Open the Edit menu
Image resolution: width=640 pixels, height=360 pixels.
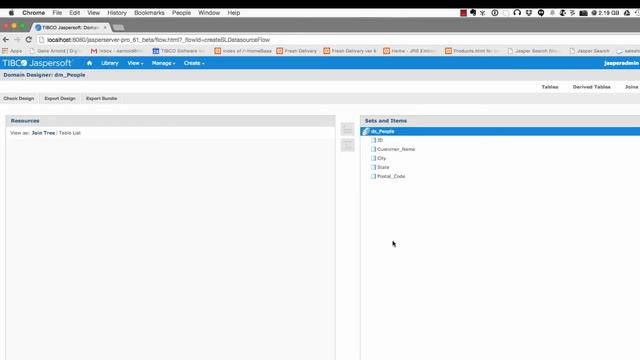point(75,13)
